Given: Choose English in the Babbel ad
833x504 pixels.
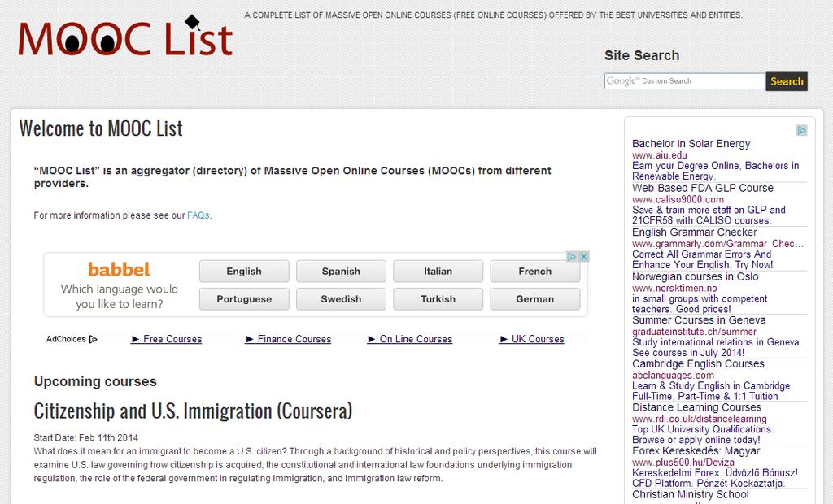Looking at the screenshot, I should tap(244, 271).
